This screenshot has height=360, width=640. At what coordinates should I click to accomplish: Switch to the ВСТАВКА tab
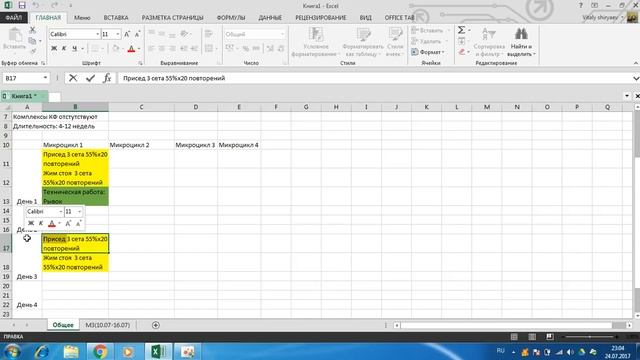click(116, 18)
